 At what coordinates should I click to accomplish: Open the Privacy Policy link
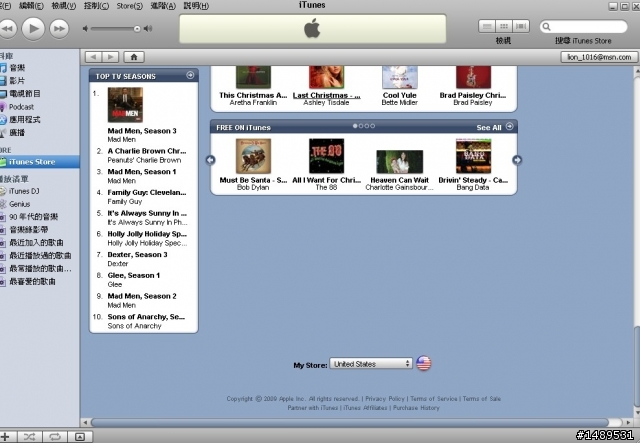[385, 398]
